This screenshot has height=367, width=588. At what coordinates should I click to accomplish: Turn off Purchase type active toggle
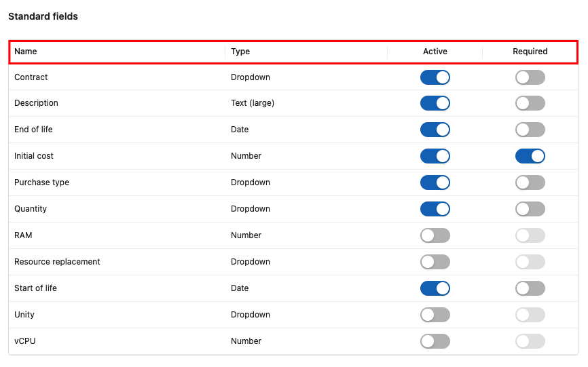pos(435,182)
